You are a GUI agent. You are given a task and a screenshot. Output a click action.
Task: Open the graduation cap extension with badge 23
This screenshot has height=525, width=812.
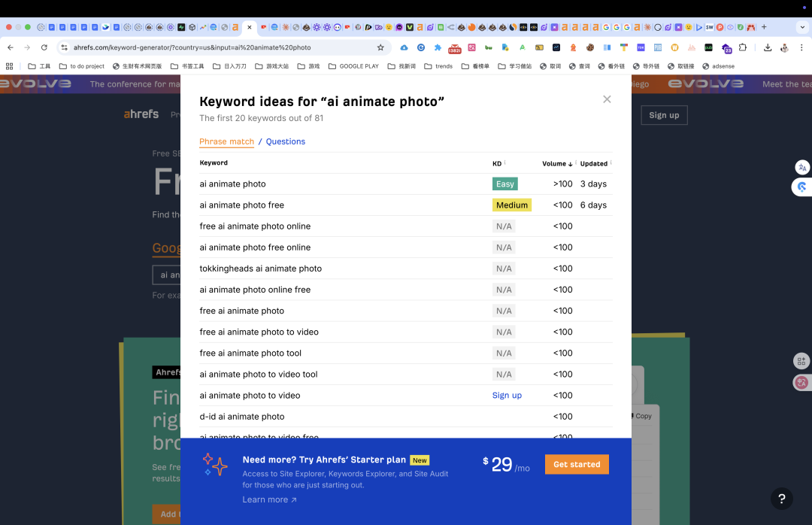tap(726, 48)
